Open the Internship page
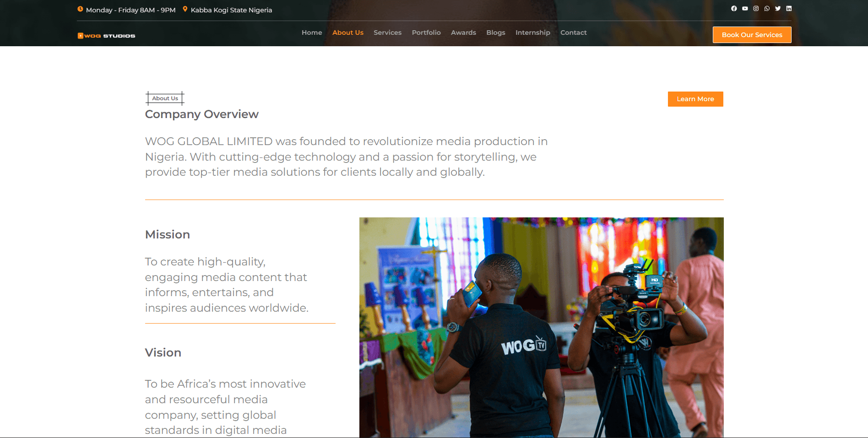This screenshot has height=438, width=868. pos(533,32)
